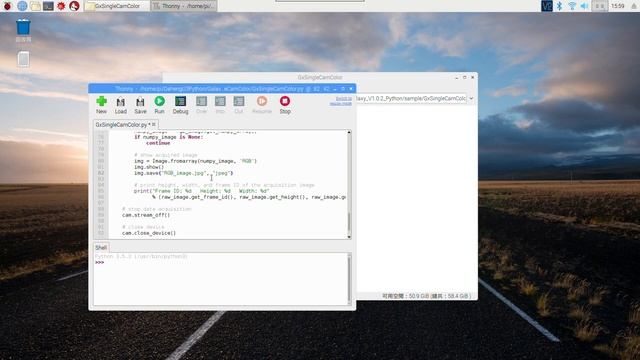Click the volume speaker tray icon
Image resolution: width=640 pixels, height=360 pixels.
tap(584, 6)
